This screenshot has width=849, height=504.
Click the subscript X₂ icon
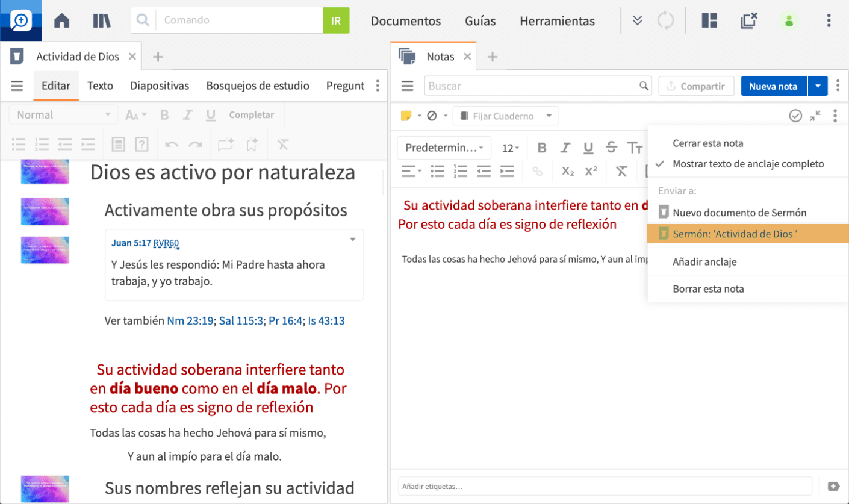567,172
